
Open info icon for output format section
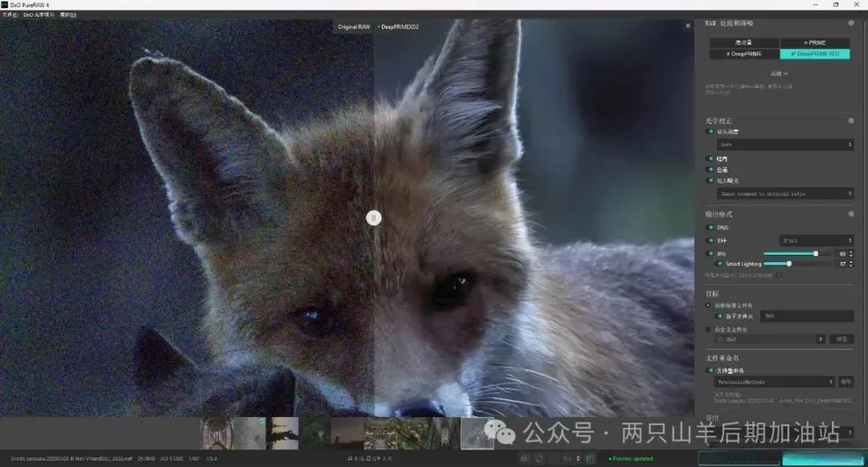[851, 214]
